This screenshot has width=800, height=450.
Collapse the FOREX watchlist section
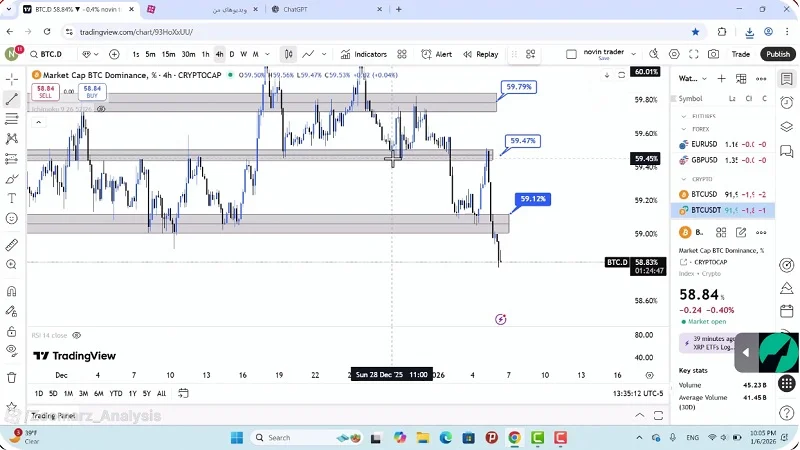point(684,129)
